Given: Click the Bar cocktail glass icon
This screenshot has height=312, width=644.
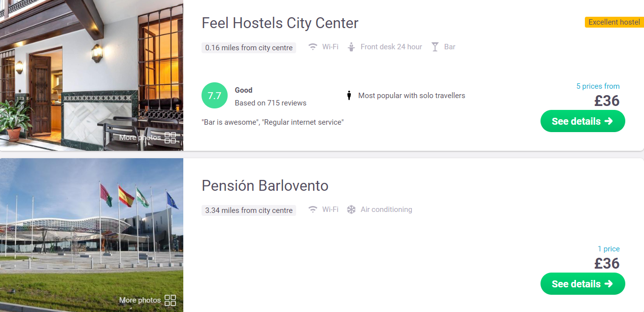Looking at the screenshot, I should (435, 47).
